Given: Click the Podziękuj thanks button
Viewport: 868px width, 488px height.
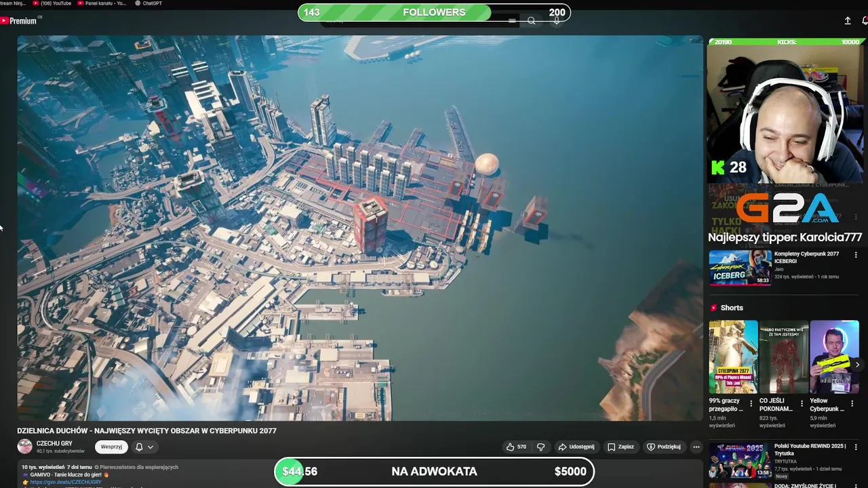Looking at the screenshot, I should tap(664, 447).
